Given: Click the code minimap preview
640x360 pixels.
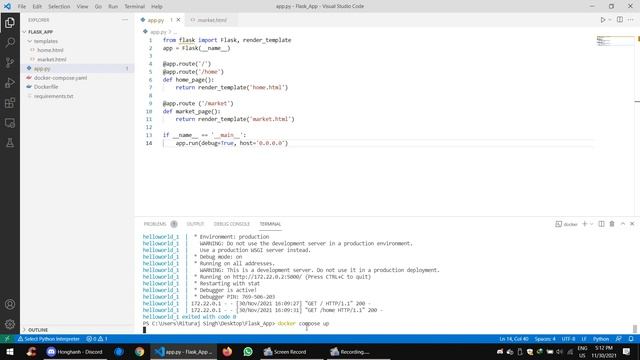Looking at the screenshot, I should tap(615, 41).
